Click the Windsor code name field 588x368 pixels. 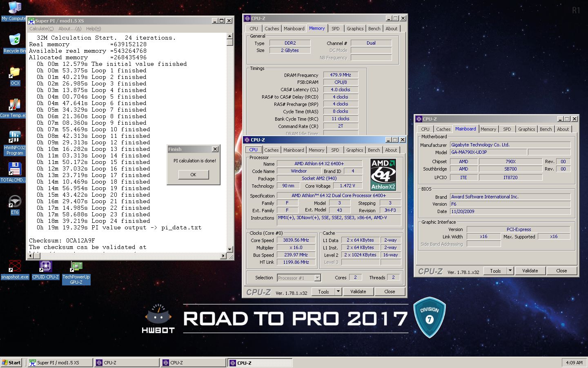299,171
